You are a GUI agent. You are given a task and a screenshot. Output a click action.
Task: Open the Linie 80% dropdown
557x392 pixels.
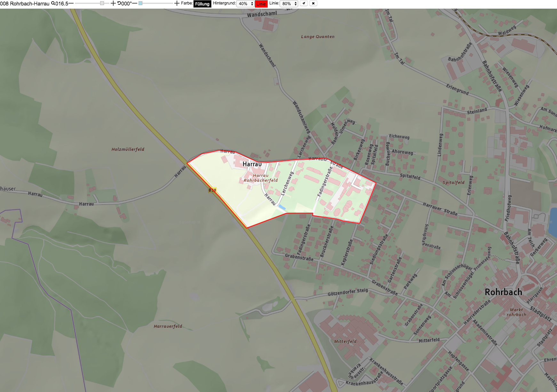click(x=289, y=4)
